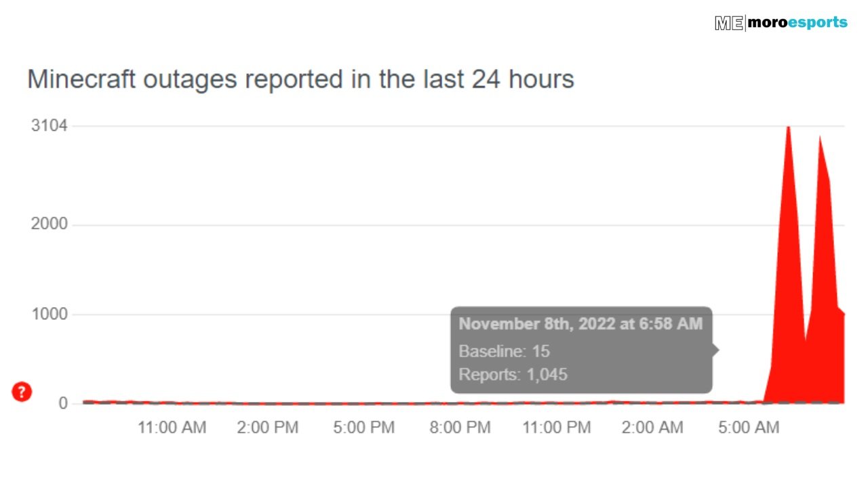Click the 11:00 AM time axis label
The width and height of the screenshot is (868, 488).
pyautogui.click(x=172, y=428)
